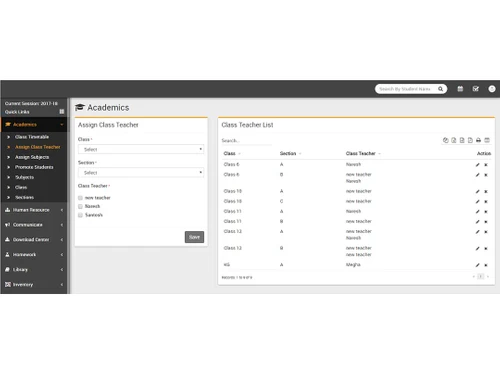Delete the Class 10 section A row
Screen dimensions: 500x375
(486, 191)
